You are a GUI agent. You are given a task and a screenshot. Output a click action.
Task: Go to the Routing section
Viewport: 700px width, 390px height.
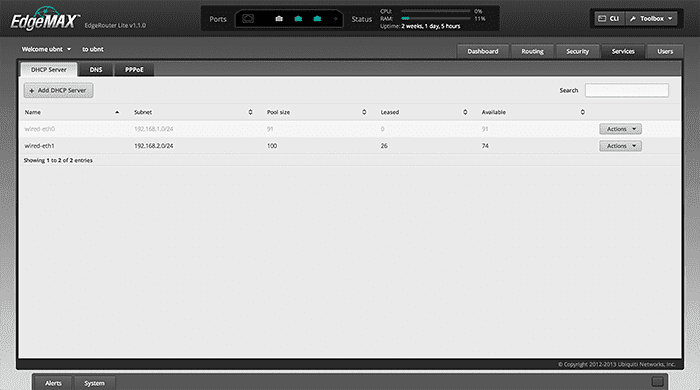533,51
